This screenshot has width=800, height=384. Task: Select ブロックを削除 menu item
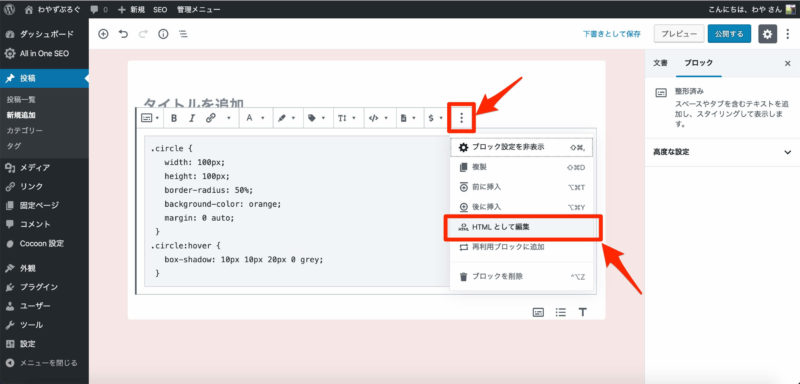click(522, 277)
